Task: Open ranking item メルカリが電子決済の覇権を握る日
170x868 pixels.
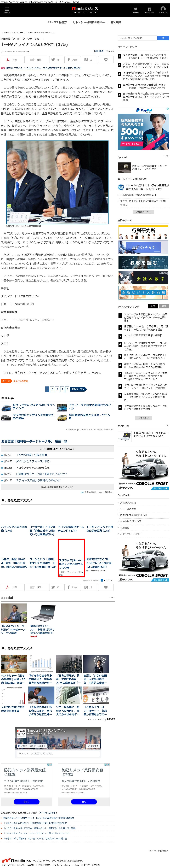Action: point(143,335)
